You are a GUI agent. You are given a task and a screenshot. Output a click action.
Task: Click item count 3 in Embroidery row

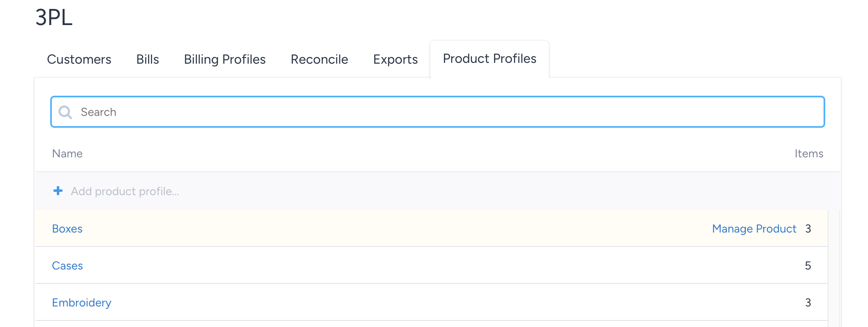click(x=808, y=303)
